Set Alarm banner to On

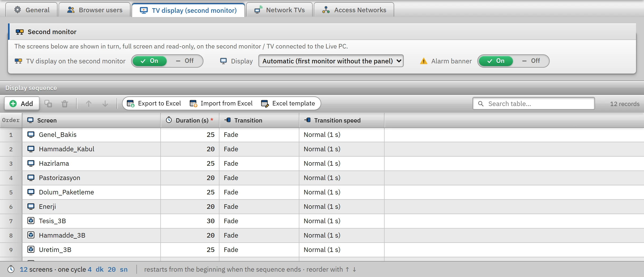(x=496, y=61)
